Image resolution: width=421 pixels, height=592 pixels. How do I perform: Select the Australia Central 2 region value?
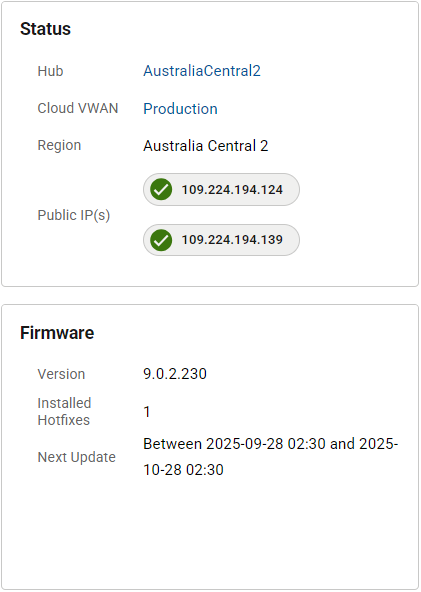click(x=205, y=146)
